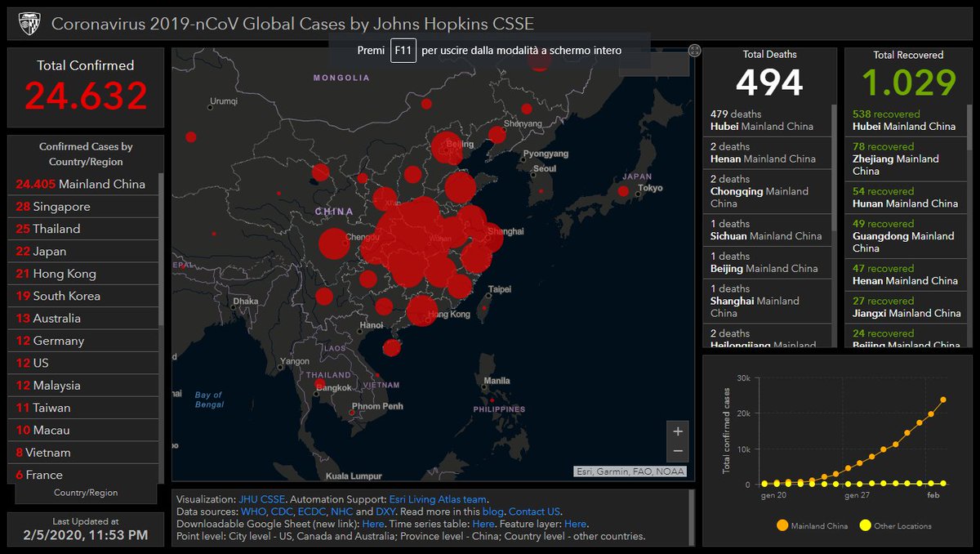Click the Contact US link

535,512
